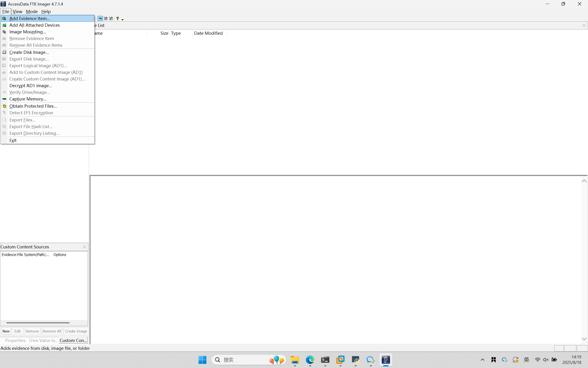The image size is (588, 368).
Task: Click the muted volume tray icon
Action: (546, 360)
